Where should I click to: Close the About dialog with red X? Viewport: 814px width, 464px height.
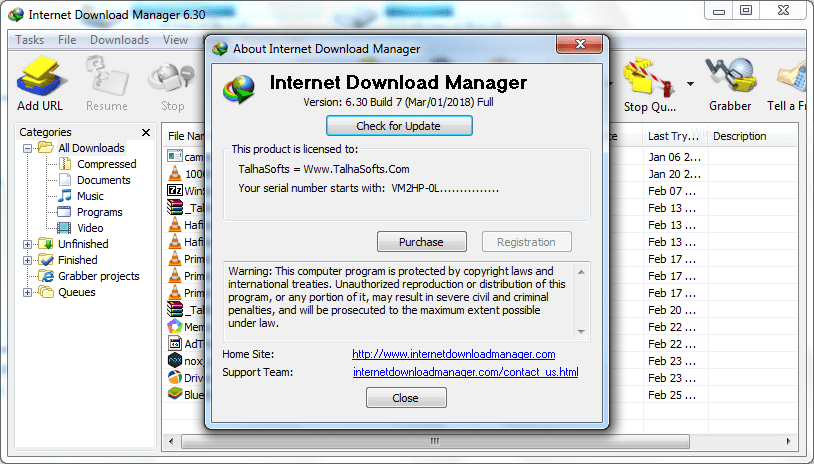(579, 45)
